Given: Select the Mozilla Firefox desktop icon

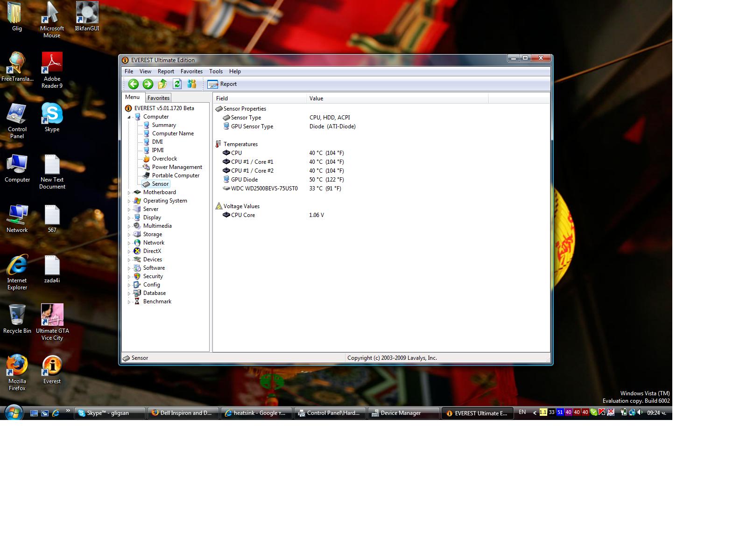Looking at the screenshot, I should 17,372.
